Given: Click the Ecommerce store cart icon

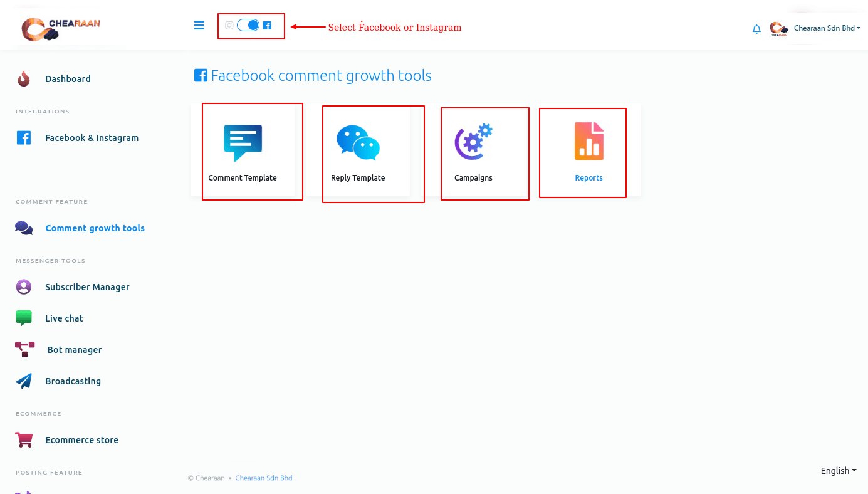Looking at the screenshot, I should point(24,440).
